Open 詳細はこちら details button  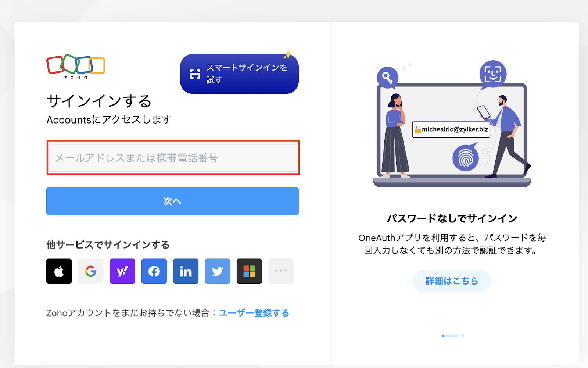click(452, 281)
